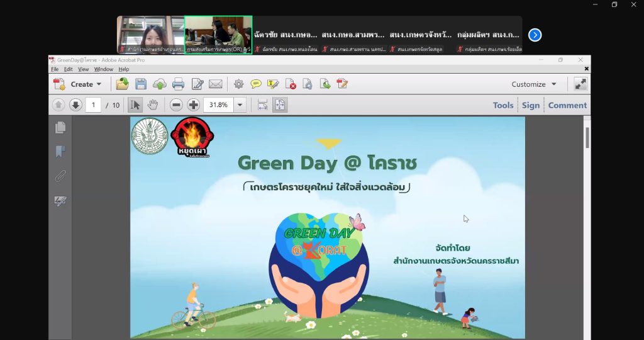Open the Tools pane
The height and width of the screenshot is (340, 644).
502,105
